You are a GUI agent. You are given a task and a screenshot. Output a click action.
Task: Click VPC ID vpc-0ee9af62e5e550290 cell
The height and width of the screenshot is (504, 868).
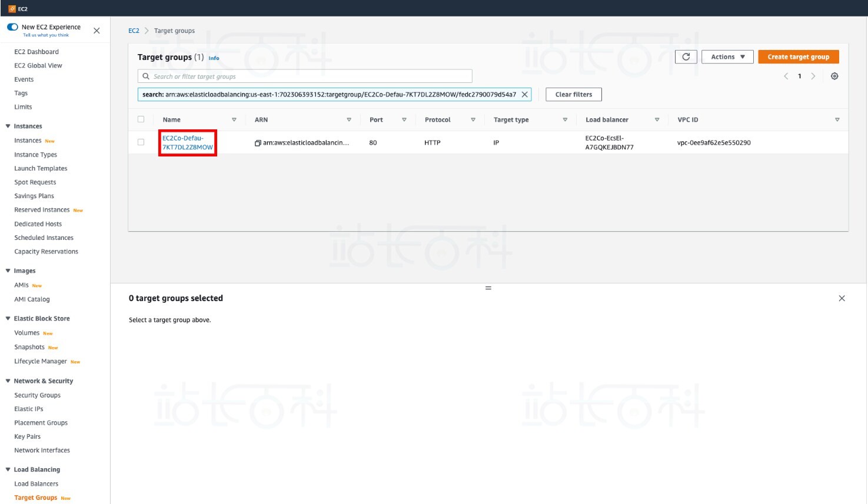714,143
